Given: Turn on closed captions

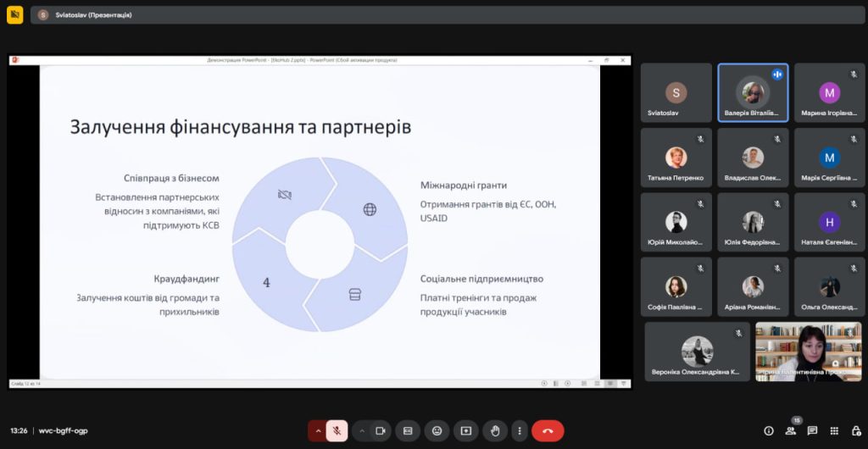Looking at the screenshot, I should 408,430.
